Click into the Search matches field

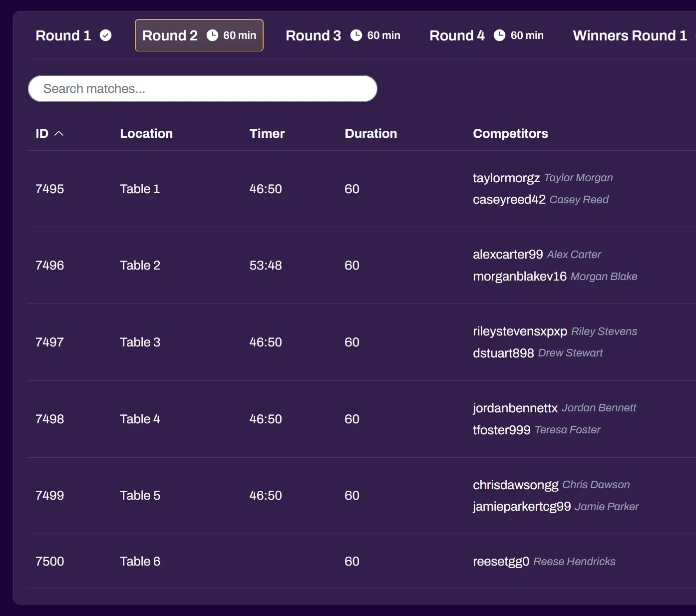tap(202, 89)
